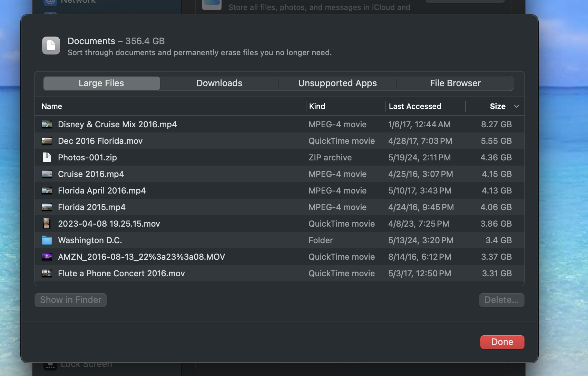Select the file name 'AMZN_2016-08-13_22%3a23%3a08.MOV'
Viewport: 588px width, 376px height.
141,257
